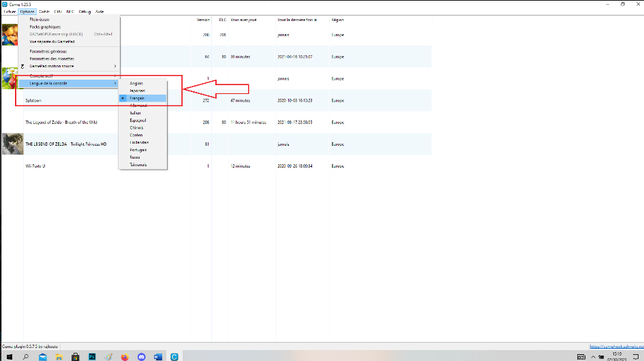This screenshot has width=644, height=361.
Task: Open the cemuhook website link
Action: coord(615,346)
